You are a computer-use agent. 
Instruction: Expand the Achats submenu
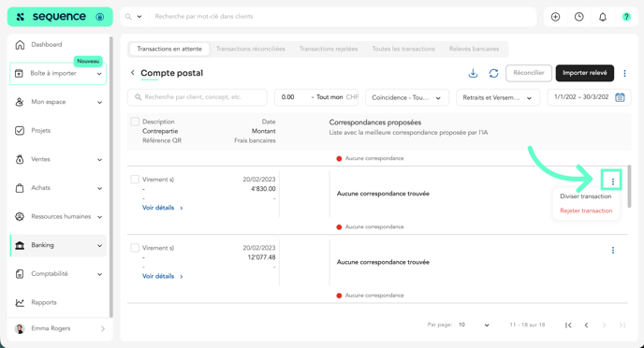coord(99,188)
